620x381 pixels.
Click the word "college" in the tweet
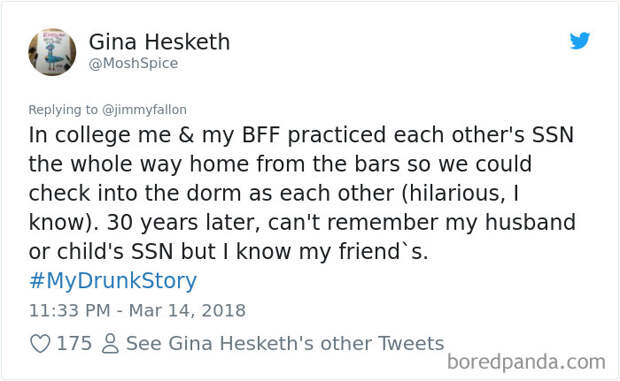tap(93, 135)
